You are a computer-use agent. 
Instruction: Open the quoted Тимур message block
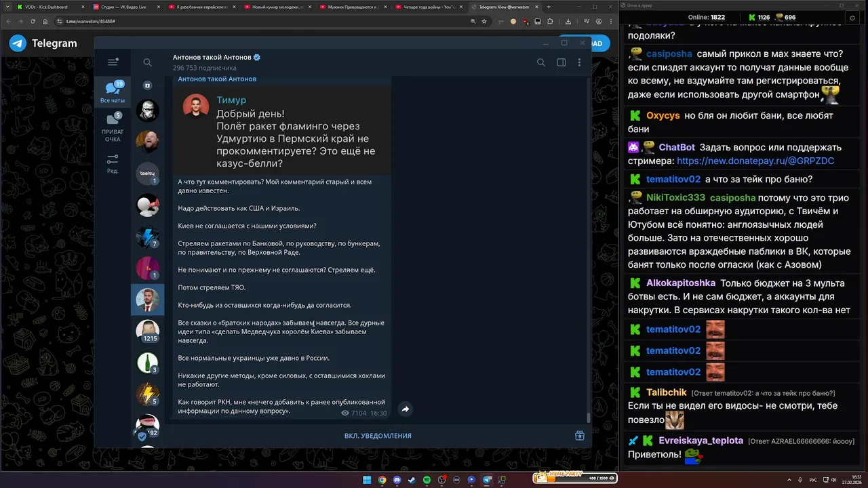282,131
